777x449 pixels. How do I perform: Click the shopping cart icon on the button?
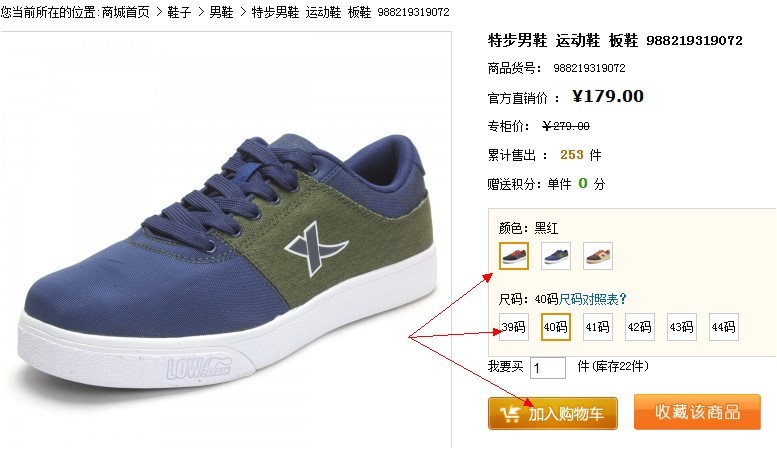510,413
